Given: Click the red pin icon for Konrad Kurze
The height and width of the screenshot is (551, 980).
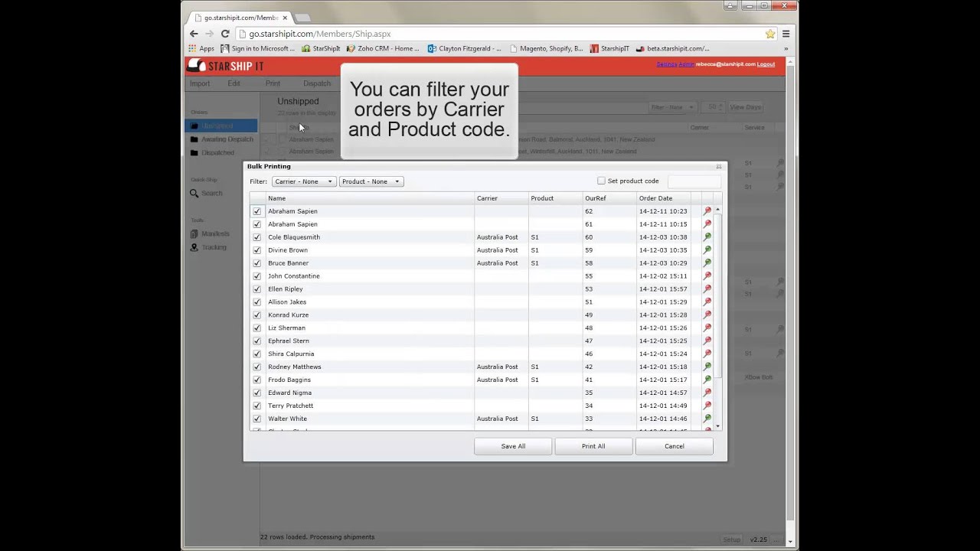Looking at the screenshot, I should pyautogui.click(x=707, y=315).
